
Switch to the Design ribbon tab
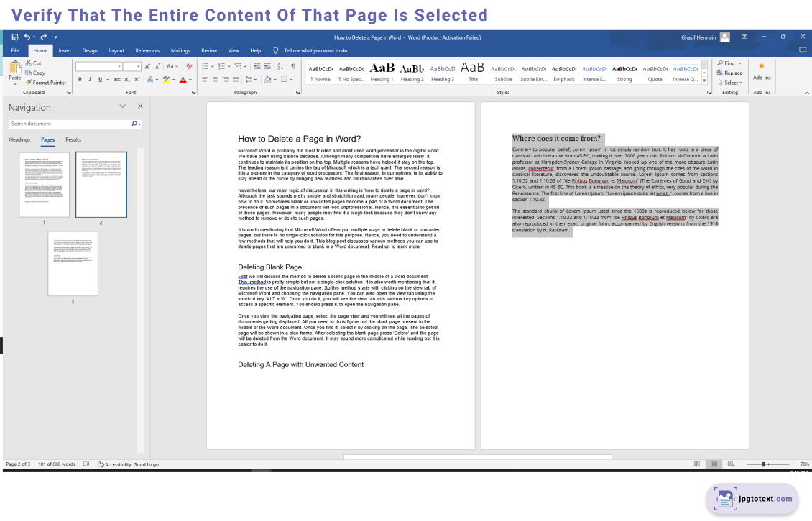tap(90, 51)
